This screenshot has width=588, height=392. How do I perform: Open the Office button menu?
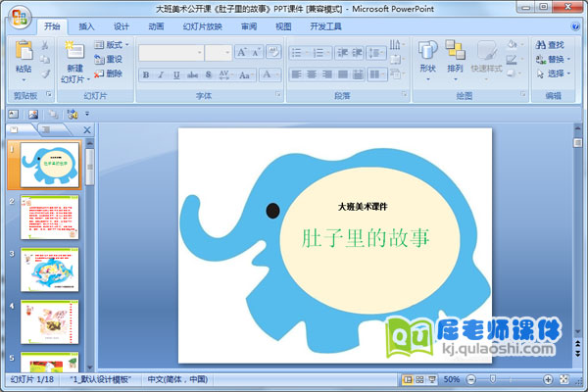pos(20,17)
